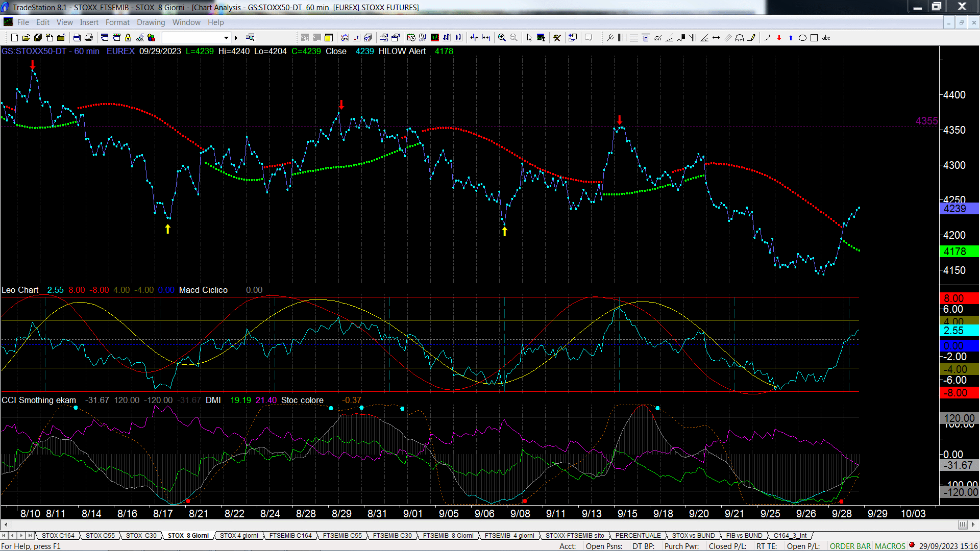The width and height of the screenshot is (980, 551).
Task: Select the red down arrow drawing tool
Action: pyautogui.click(x=779, y=38)
